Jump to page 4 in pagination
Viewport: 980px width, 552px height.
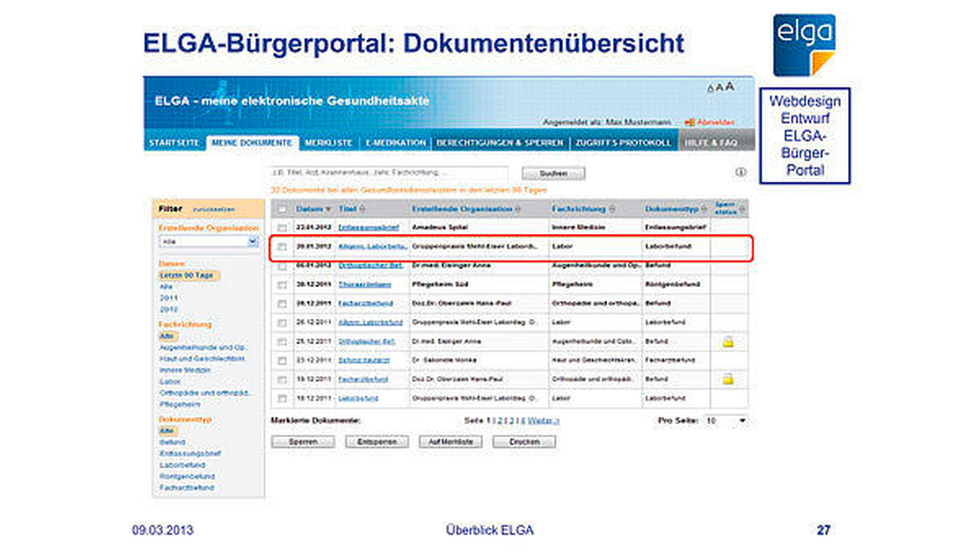tap(522, 421)
